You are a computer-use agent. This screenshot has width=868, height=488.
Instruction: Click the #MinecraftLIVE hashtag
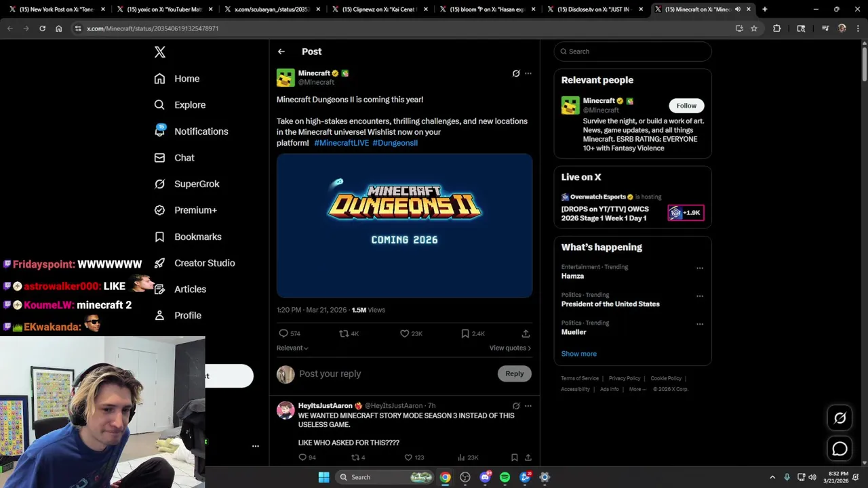pyautogui.click(x=342, y=143)
